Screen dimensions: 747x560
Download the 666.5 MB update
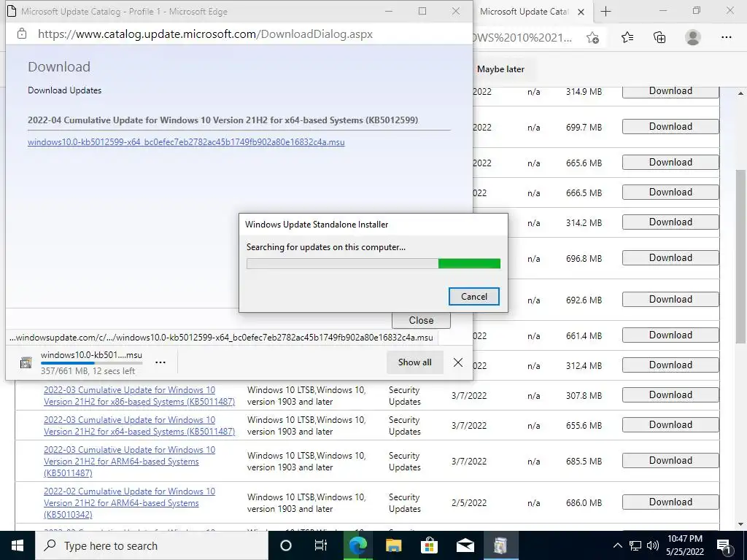(670, 192)
